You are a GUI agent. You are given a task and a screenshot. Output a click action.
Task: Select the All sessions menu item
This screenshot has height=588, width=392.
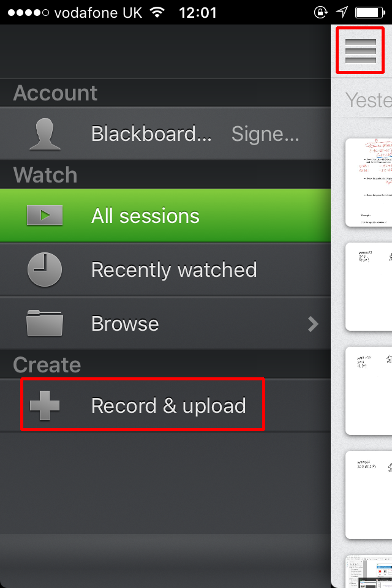click(x=165, y=216)
